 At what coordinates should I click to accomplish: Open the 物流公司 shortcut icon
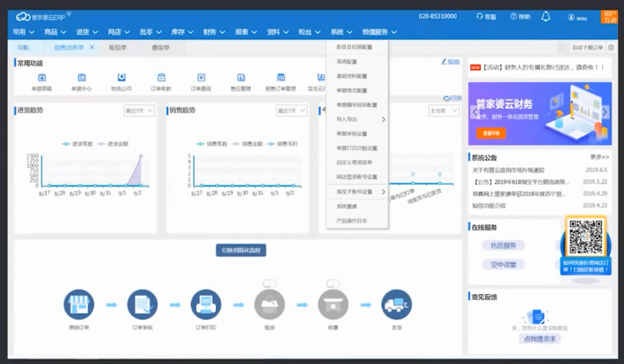pos(121,77)
